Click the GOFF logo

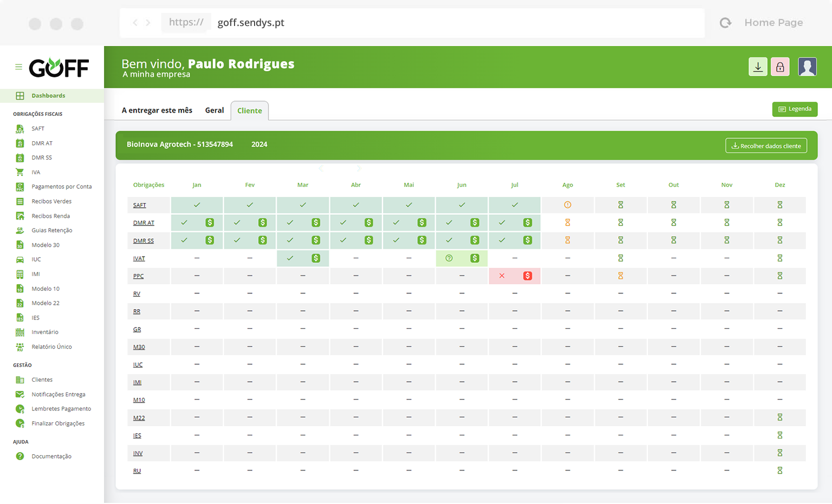[x=58, y=68]
